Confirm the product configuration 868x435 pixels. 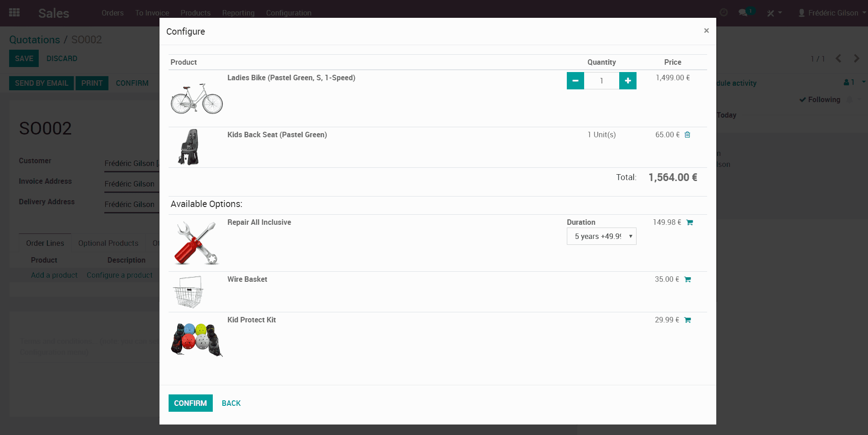[x=190, y=403]
